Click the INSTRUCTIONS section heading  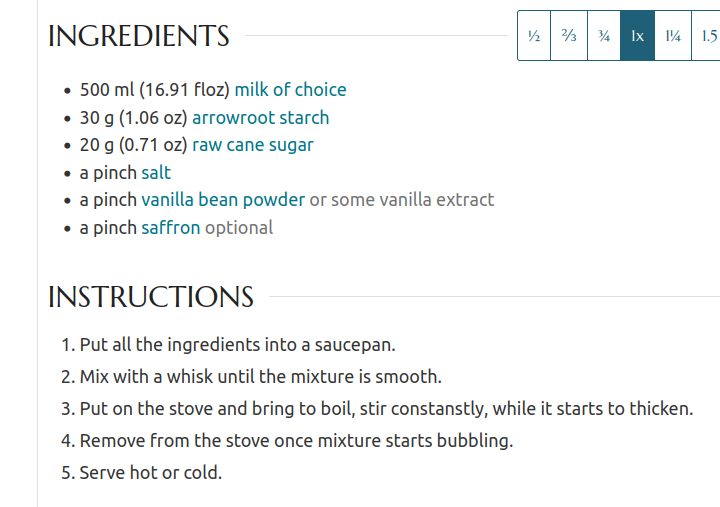click(151, 297)
